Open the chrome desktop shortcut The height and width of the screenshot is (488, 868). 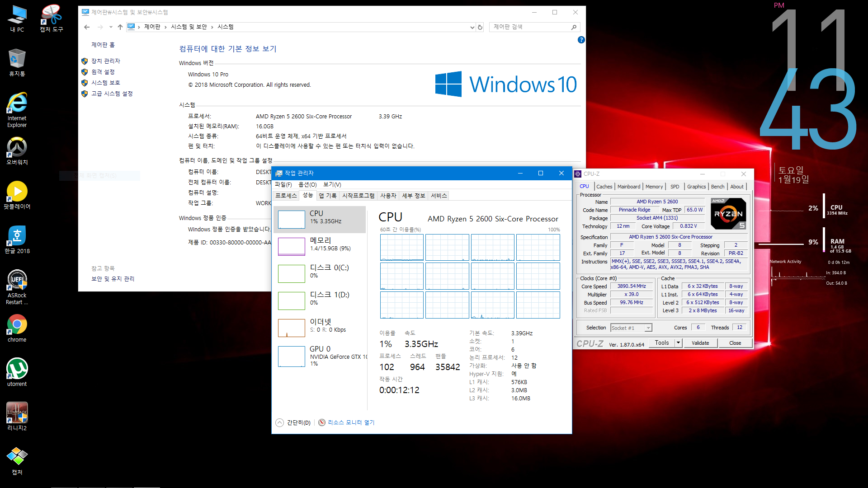coord(17,328)
